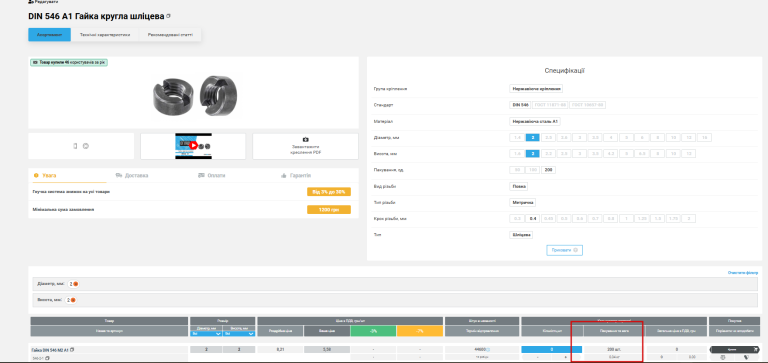Remove the Висота filter with orange icon
This screenshot has height=363, width=768.
74,300
